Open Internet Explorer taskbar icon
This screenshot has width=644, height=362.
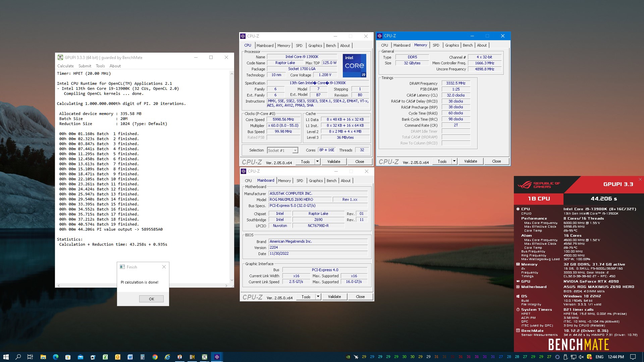(x=167, y=357)
